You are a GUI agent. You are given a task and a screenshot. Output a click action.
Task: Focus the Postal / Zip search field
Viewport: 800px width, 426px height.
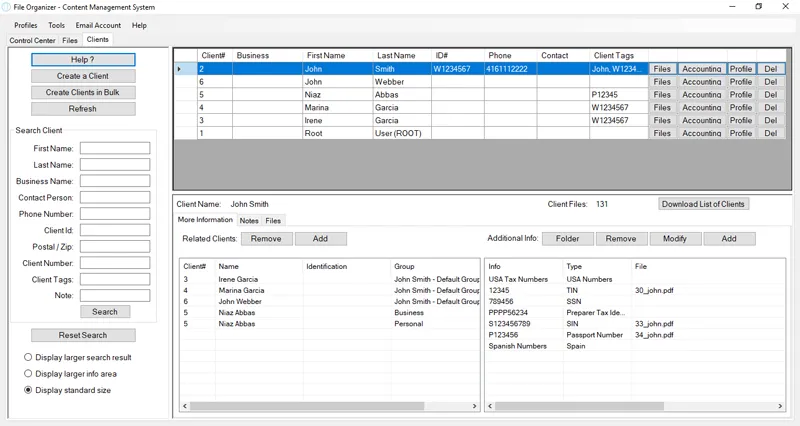tap(115, 246)
